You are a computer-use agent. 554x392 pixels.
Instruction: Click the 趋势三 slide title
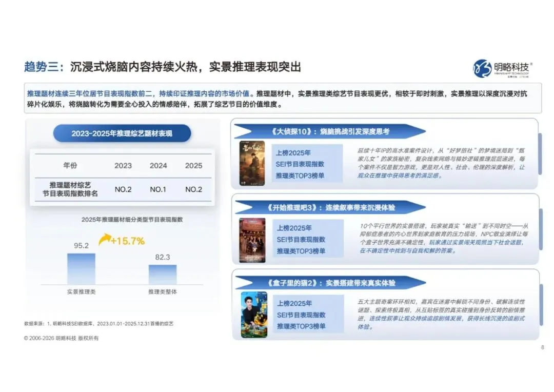coord(163,67)
